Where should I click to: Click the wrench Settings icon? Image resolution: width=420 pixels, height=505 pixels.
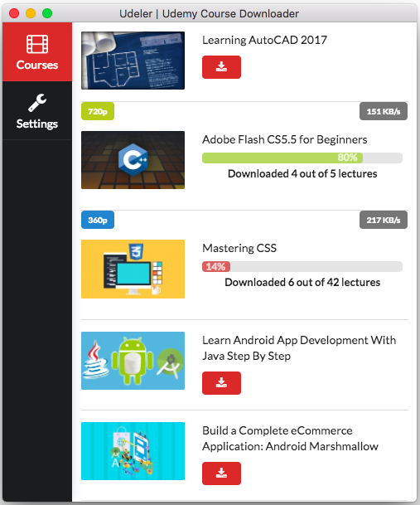click(37, 103)
